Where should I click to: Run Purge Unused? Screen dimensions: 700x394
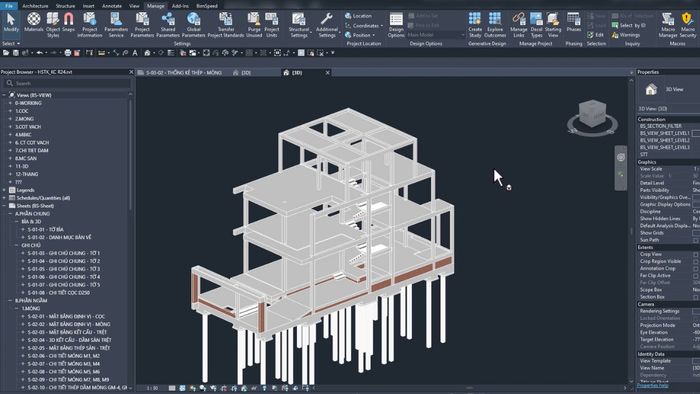tap(254, 25)
